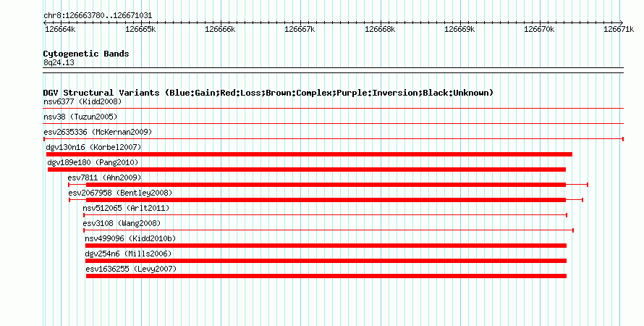Image resolution: width=644 pixels, height=326 pixels.
Task: Select the esv7811 loss bar
Action: [329, 185]
